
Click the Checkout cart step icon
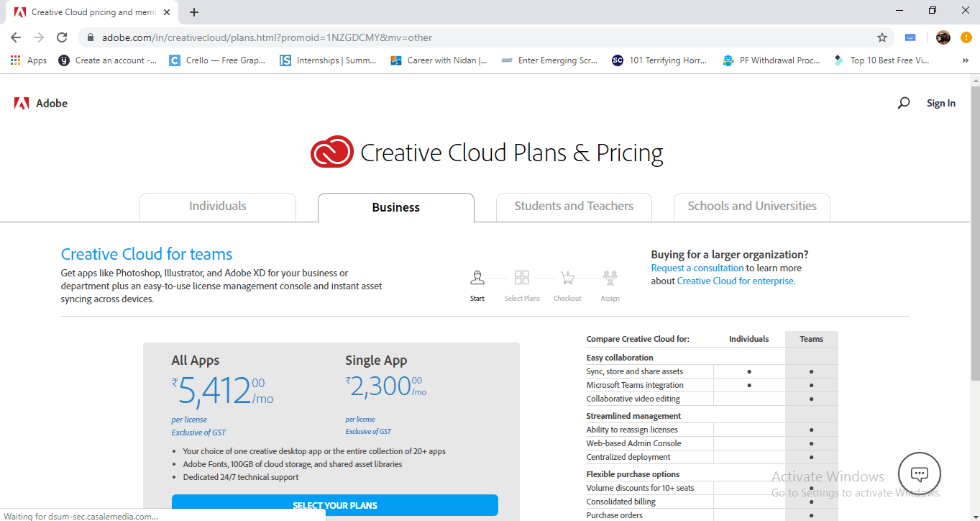point(567,278)
